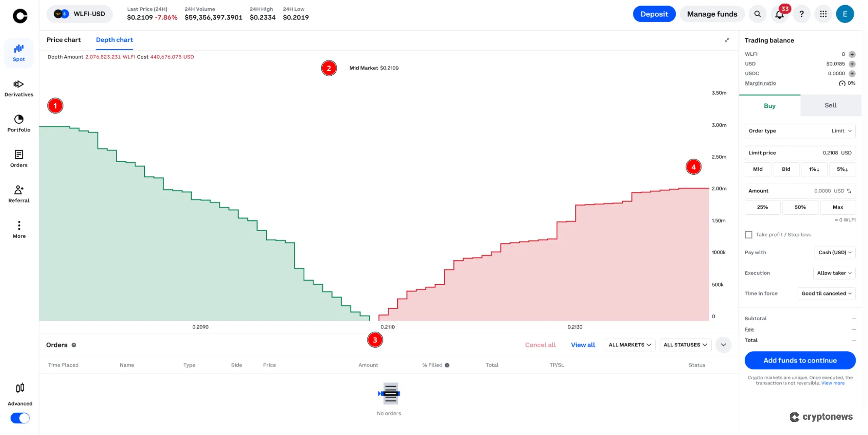868x435 pixels.
Task: Click Add funds to continue
Action: click(800, 360)
